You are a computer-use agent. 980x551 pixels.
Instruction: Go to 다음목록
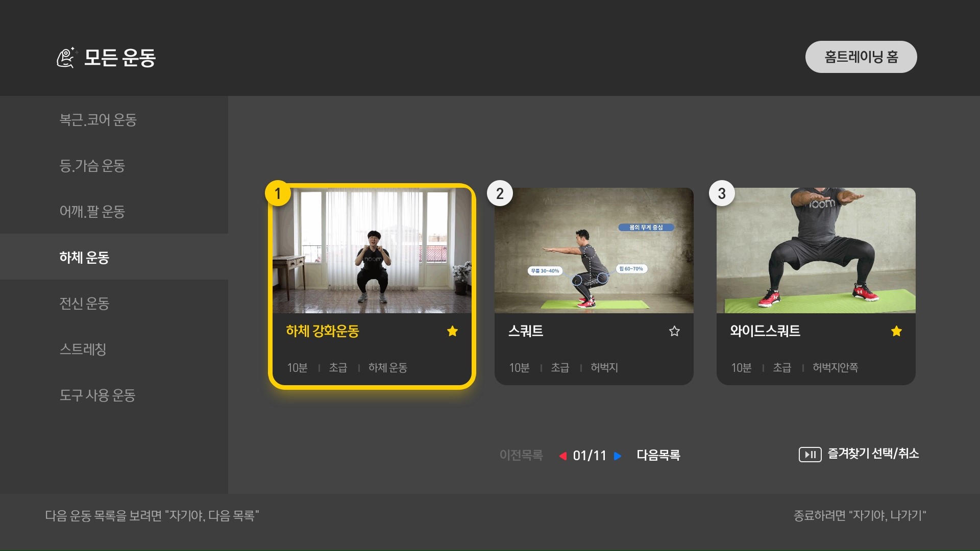(x=658, y=455)
